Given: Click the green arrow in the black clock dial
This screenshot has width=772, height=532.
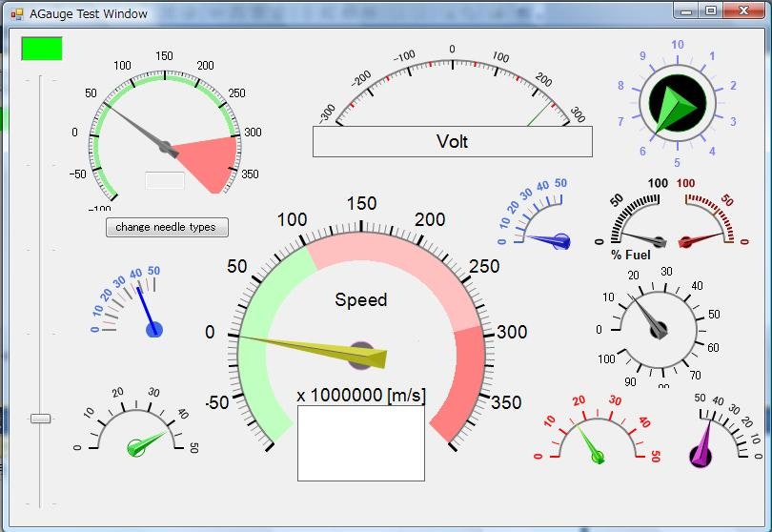Looking at the screenshot, I should tap(675, 109).
